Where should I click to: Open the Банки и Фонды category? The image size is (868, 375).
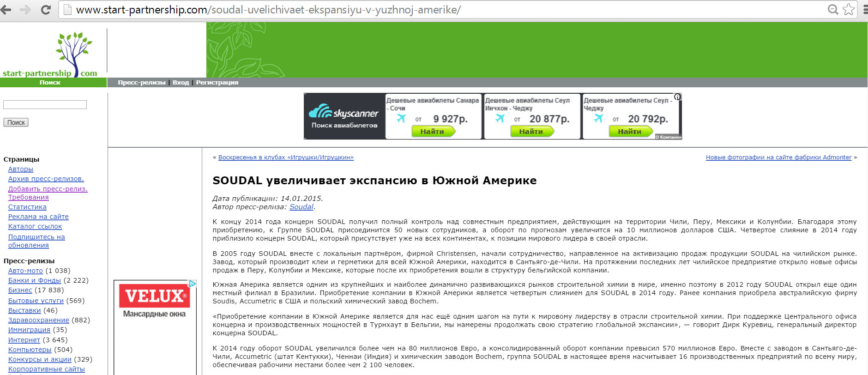[x=35, y=280]
